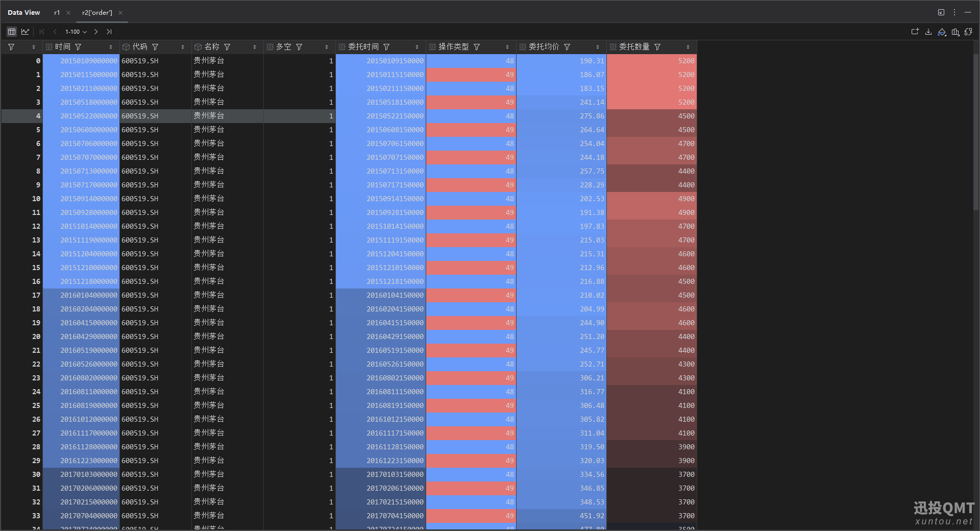Click the move-to-editor arrow box icon
Image resolution: width=980 pixels, height=531 pixels.
941,12
